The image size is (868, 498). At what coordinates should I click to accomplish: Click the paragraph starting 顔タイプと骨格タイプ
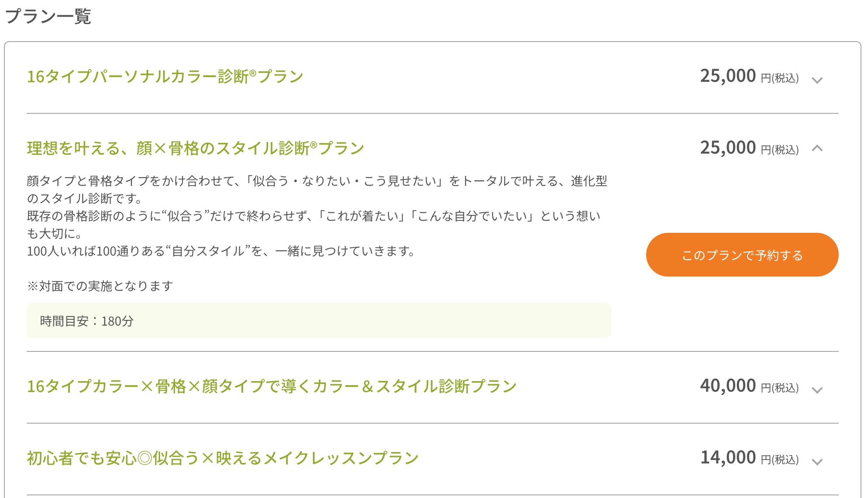click(317, 189)
